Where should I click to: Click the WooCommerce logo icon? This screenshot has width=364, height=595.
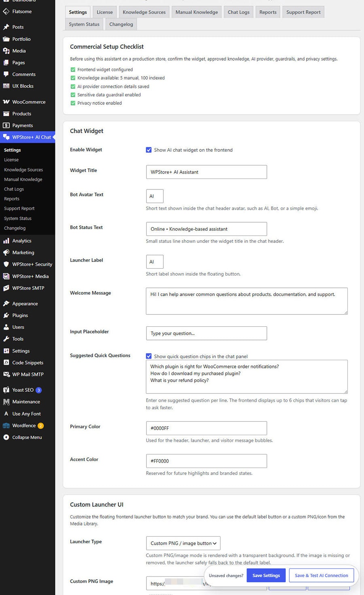click(6, 102)
